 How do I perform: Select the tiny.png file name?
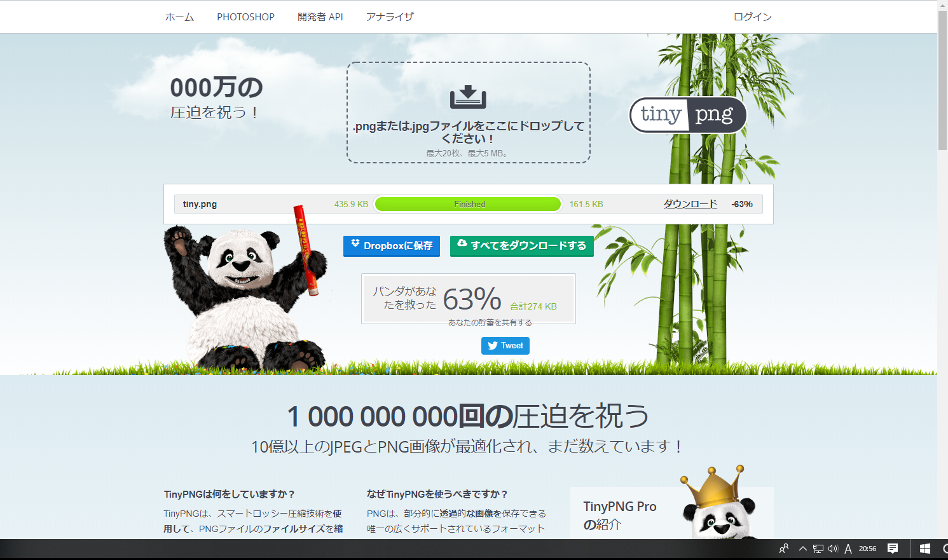(200, 204)
